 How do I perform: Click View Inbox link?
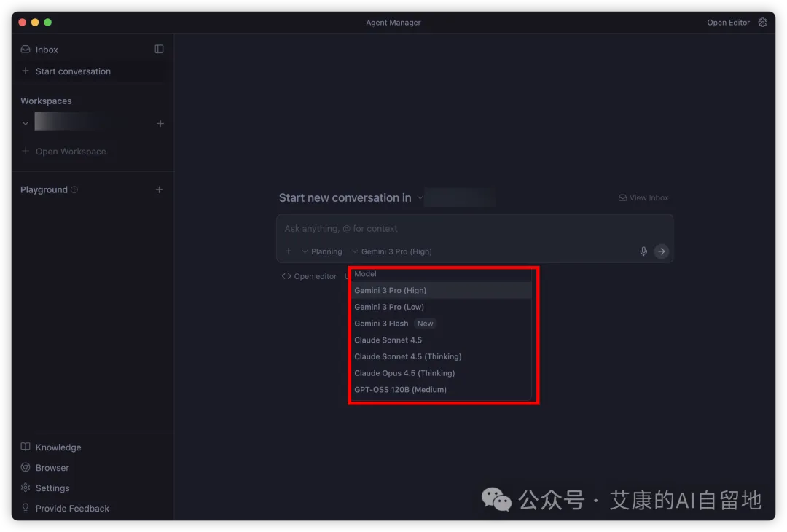[649, 197]
